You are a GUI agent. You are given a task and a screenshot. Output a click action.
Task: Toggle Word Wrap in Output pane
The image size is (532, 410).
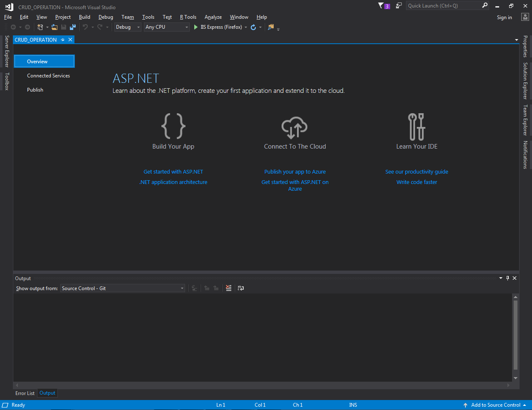coord(241,288)
